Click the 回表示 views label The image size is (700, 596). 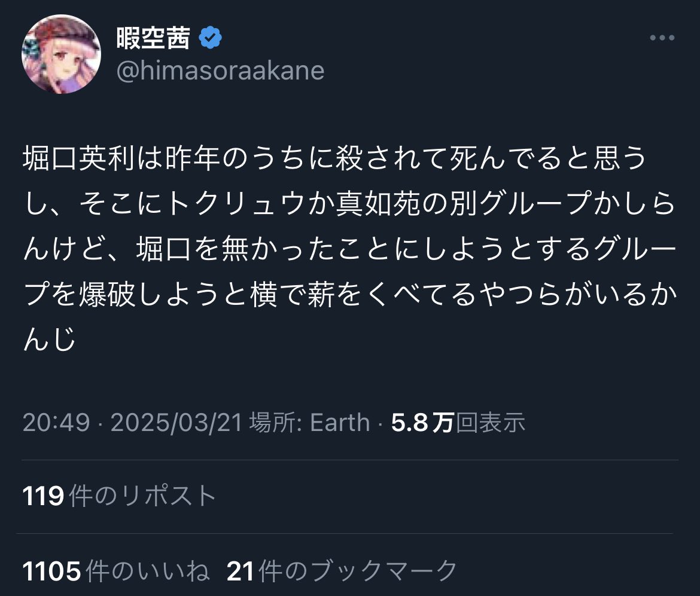pos(491,423)
